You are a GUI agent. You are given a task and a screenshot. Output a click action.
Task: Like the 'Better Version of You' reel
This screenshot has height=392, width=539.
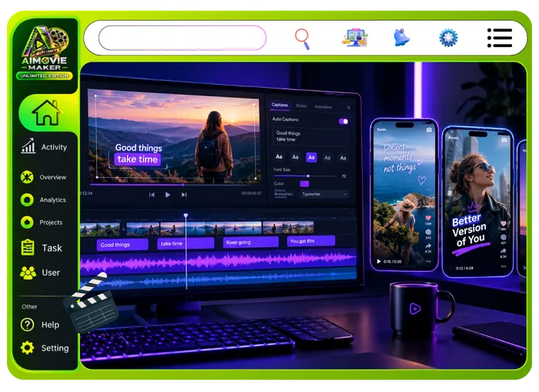[504, 223]
